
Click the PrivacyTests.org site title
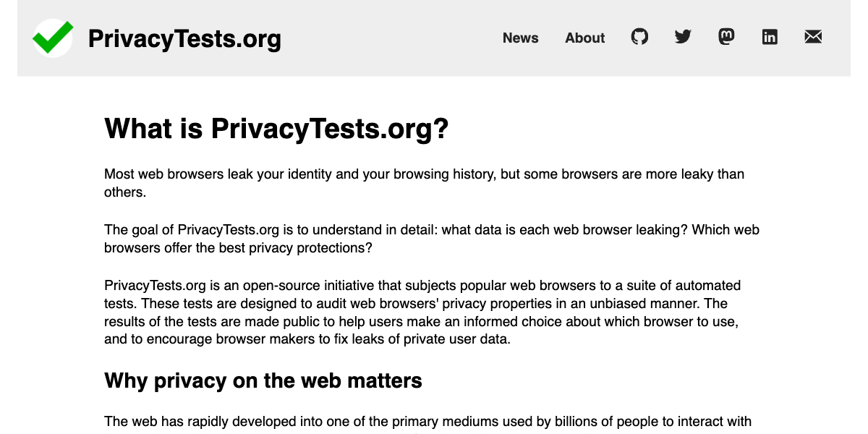pos(184,40)
